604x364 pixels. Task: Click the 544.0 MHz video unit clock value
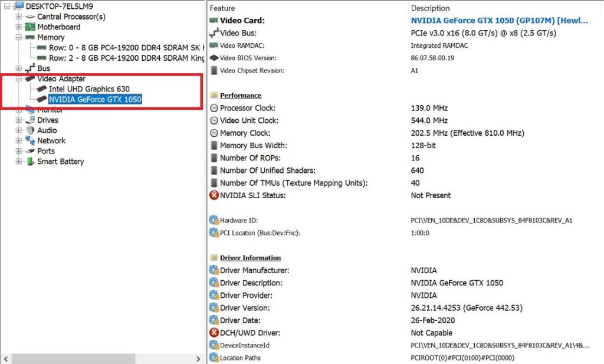tap(429, 120)
